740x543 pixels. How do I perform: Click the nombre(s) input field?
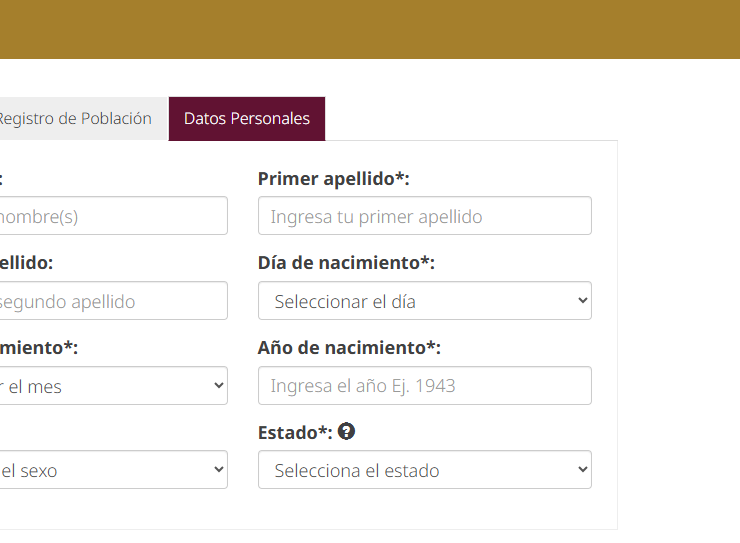tap(114, 216)
